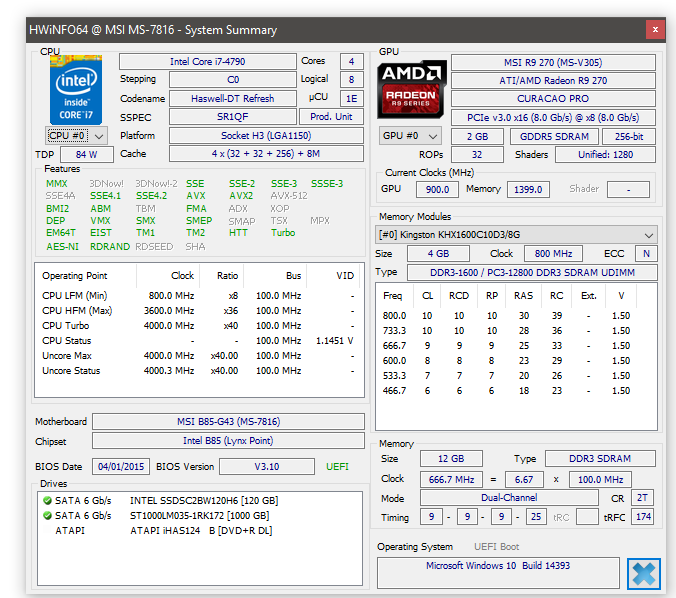The width and height of the screenshot is (676, 598).
Task: Click the CPU LFM (Min) row
Action: coord(198,296)
